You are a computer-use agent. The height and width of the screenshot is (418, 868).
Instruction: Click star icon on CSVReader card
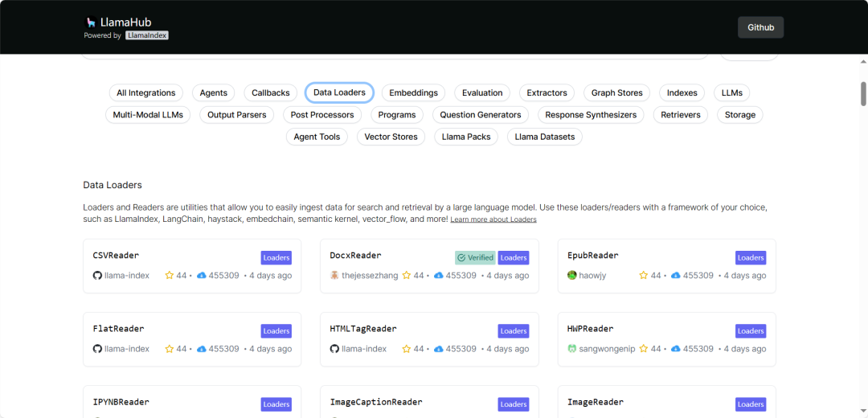(170, 275)
